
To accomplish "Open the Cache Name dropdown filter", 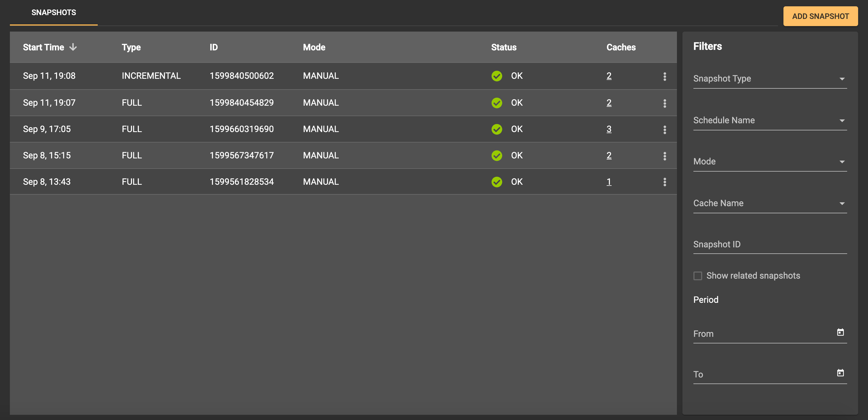I will [770, 203].
